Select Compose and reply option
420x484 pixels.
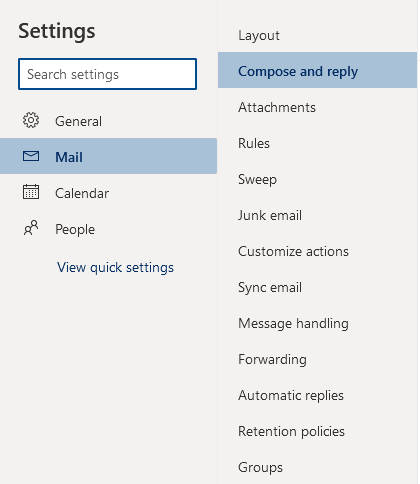pyautogui.click(x=317, y=70)
